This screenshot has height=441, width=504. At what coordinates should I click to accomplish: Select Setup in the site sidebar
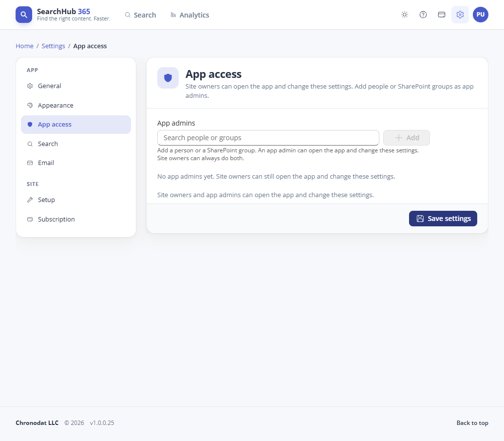pyautogui.click(x=76, y=200)
